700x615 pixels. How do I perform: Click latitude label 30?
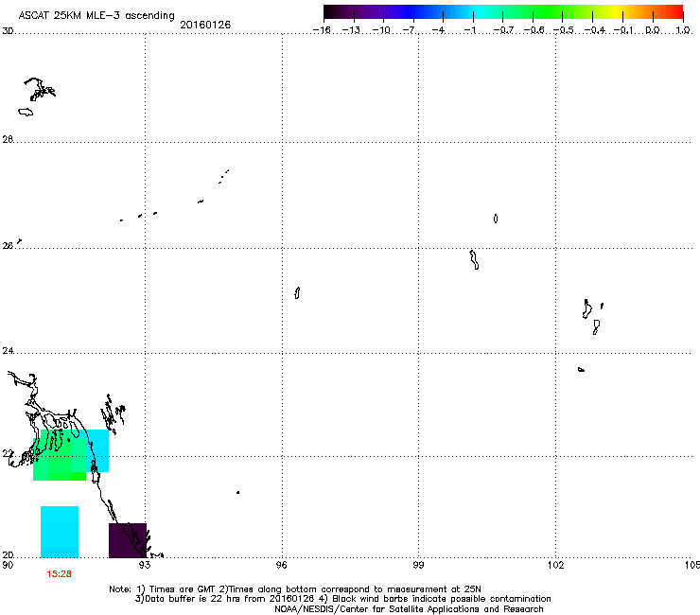click(x=8, y=31)
